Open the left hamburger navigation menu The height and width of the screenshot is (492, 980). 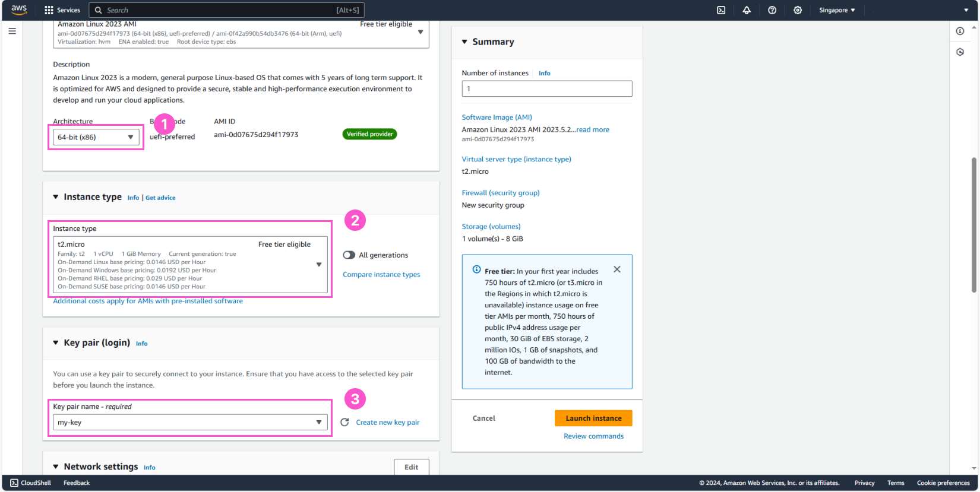(12, 31)
